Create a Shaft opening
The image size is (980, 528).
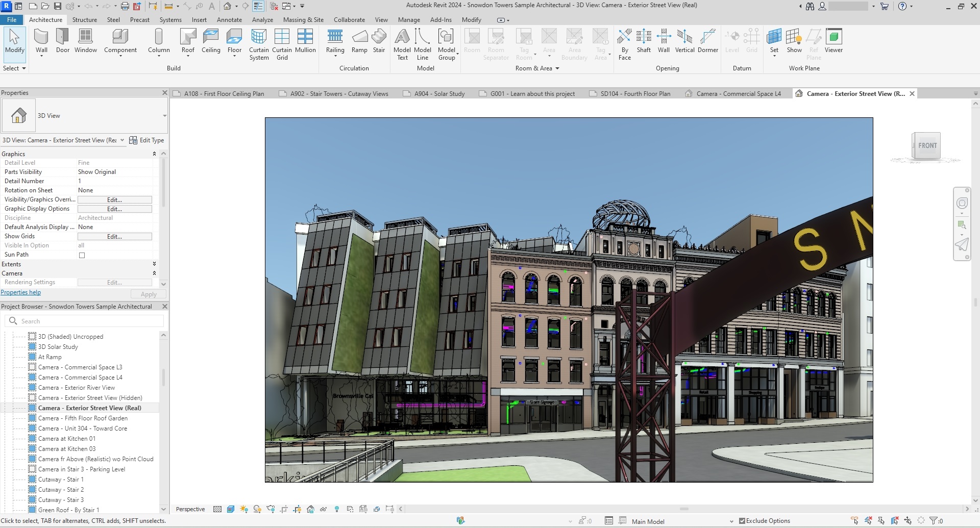coord(644,41)
